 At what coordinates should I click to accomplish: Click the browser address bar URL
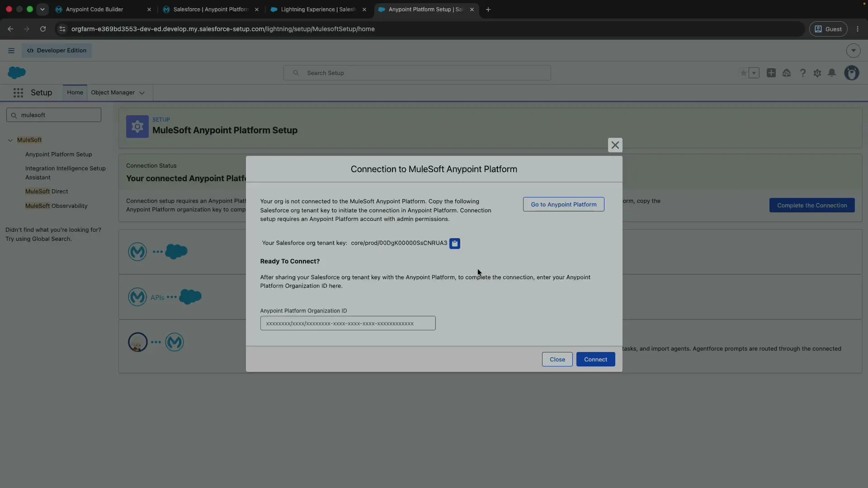223,29
